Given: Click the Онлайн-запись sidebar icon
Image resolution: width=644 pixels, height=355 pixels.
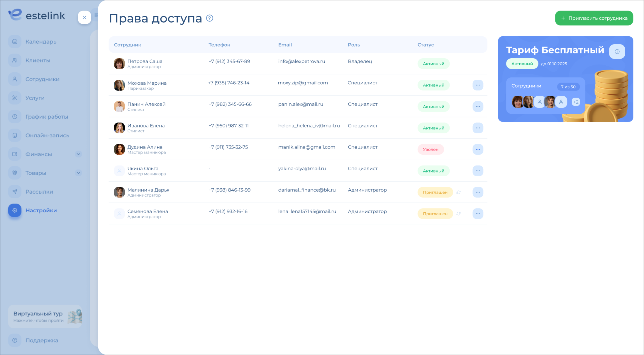Looking at the screenshot, I should 15,135.
